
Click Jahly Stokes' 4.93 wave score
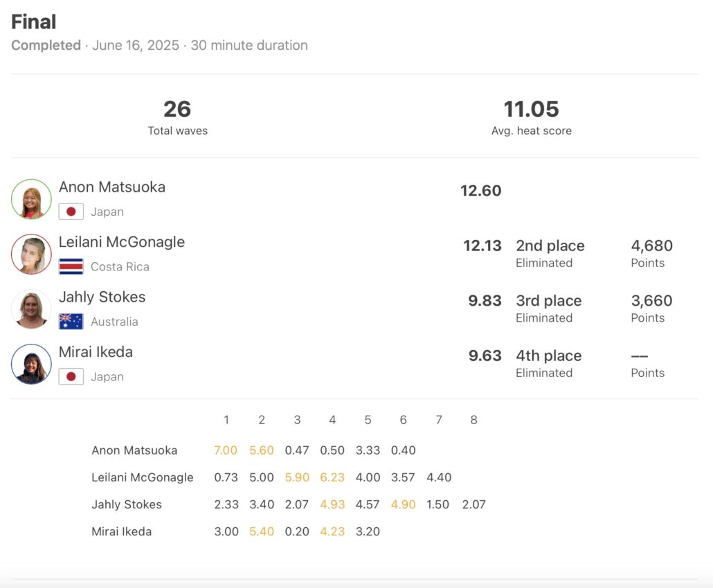[332, 504]
